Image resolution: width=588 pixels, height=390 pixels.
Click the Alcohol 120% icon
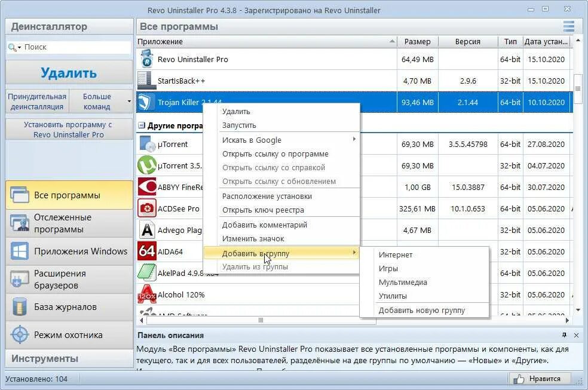tap(146, 294)
